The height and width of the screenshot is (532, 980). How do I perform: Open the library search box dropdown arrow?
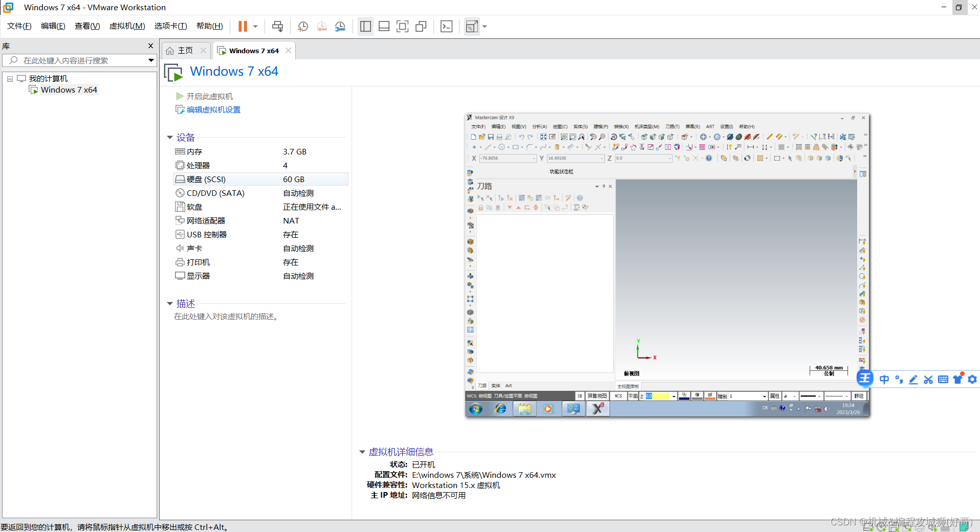tap(151, 60)
